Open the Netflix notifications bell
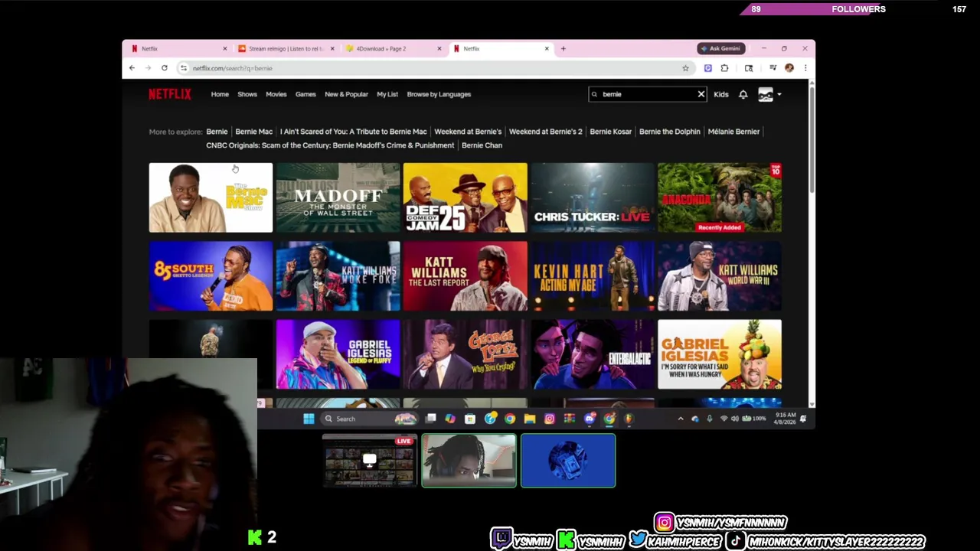This screenshot has height=551, width=980. click(743, 94)
